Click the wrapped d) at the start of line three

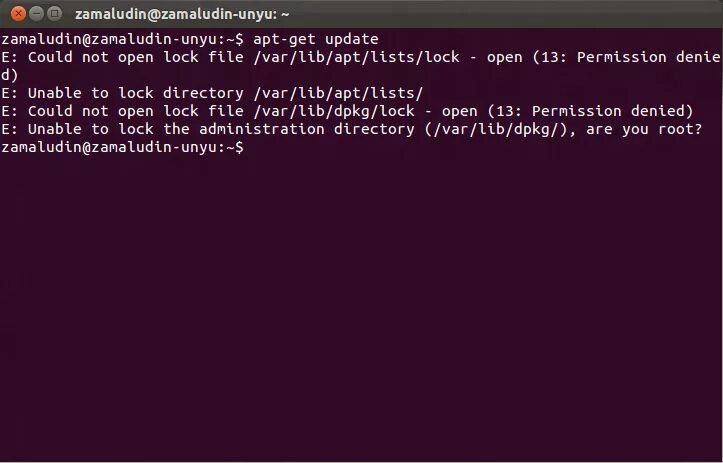[9, 75]
